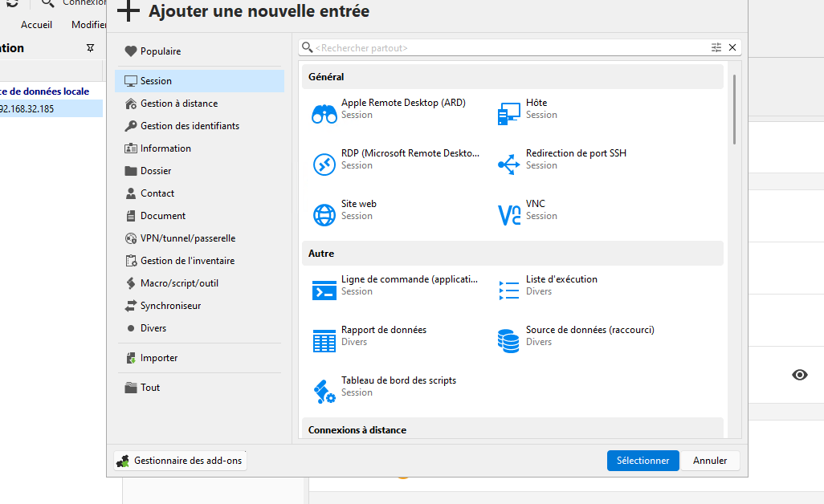The width and height of the screenshot is (824, 504).
Task: Clear the search field with X
Action: (732, 48)
